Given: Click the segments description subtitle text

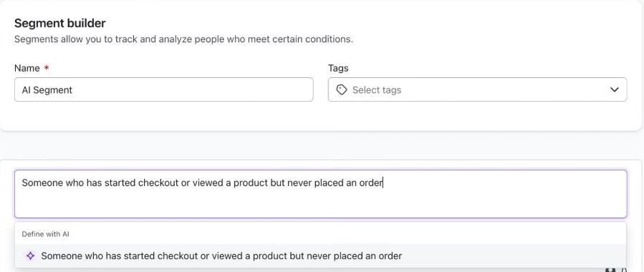Looking at the screenshot, I should point(183,40).
